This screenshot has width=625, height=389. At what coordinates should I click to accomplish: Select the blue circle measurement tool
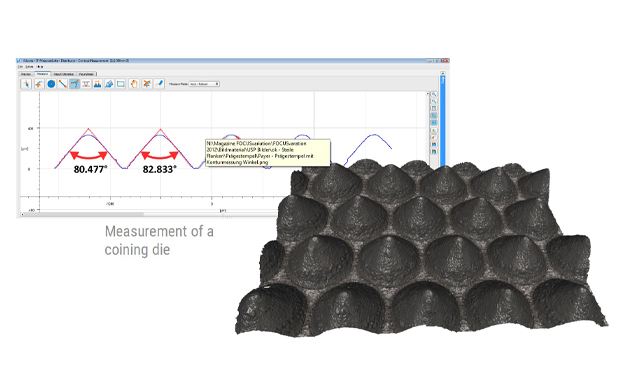click(x=51, y=84)
